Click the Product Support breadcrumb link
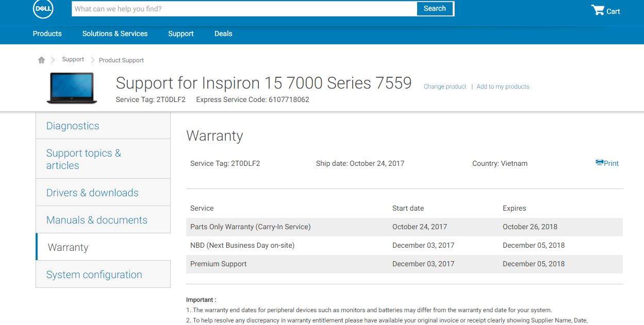 point(121,60)
